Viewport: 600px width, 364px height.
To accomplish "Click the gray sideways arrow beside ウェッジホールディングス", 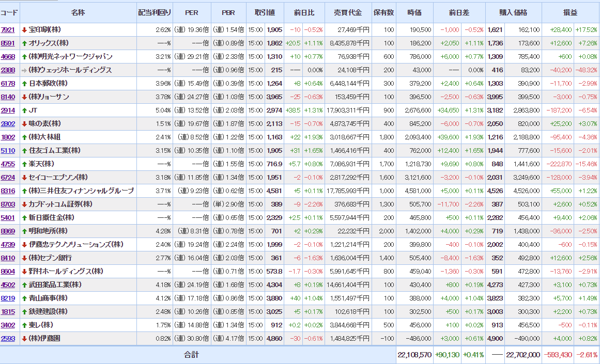I will (24, 70).
